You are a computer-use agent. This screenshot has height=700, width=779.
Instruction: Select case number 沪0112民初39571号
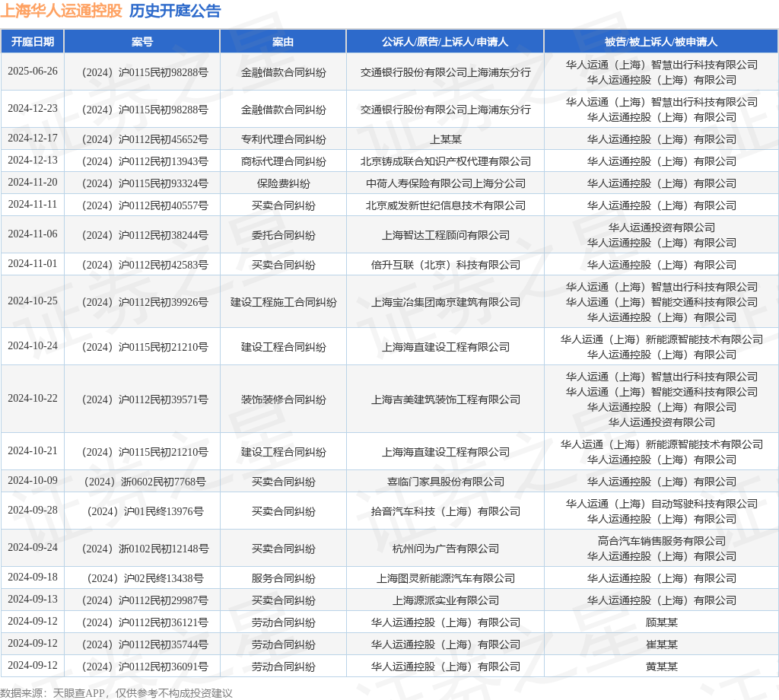[145, 400]
